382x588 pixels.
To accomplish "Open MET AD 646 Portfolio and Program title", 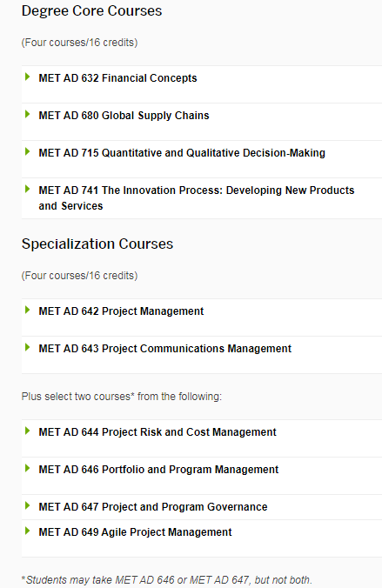I will tap(158, 470).
